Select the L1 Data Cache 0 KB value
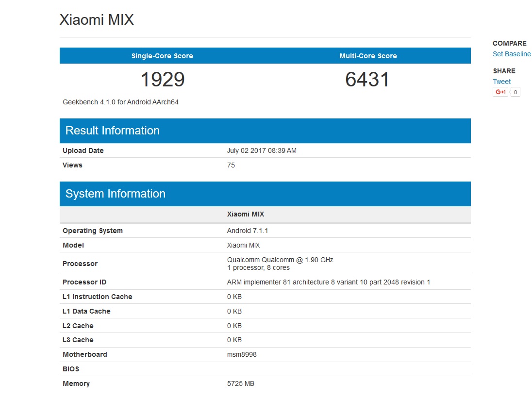This screenshot has height=399, width=532. tap(234, 312)
